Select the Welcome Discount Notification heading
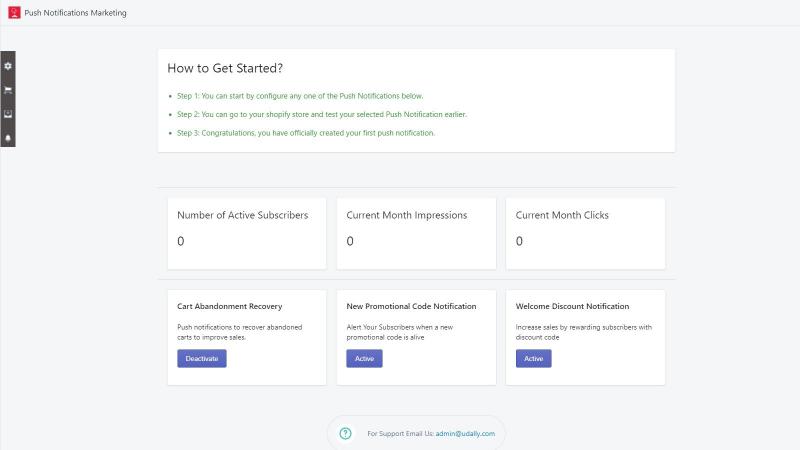 (x=572, y=306)
